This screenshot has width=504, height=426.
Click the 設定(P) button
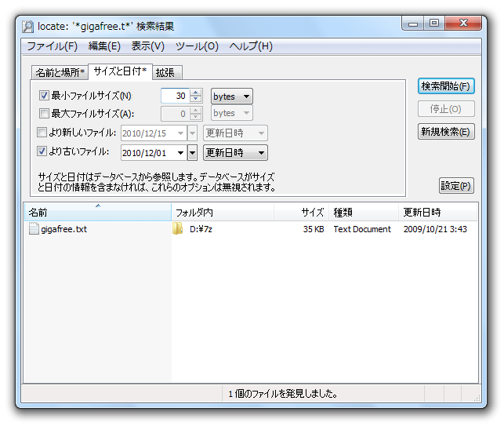(456, 186)
